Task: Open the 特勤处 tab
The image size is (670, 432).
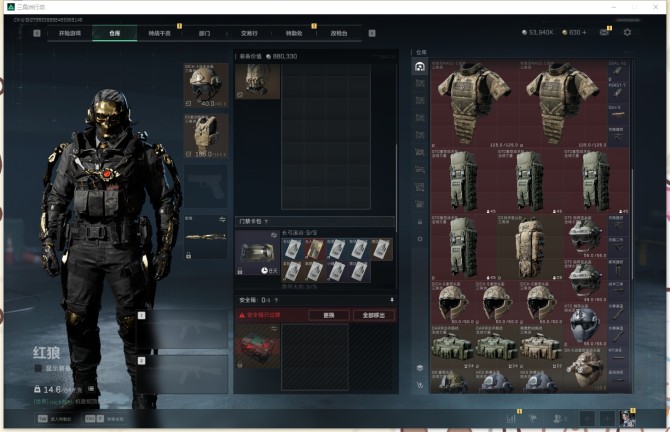Action: (x=294, y=33)
